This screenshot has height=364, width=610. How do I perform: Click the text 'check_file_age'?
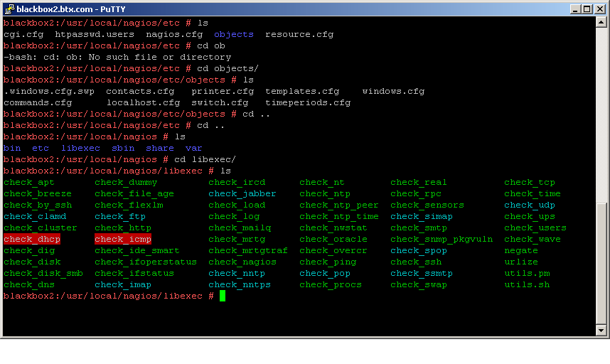(x=134, y=193)
